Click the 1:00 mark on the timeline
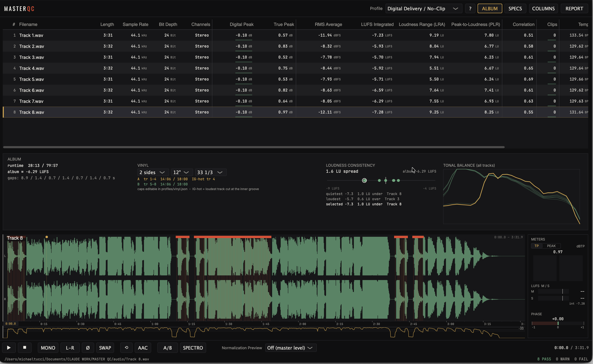The image size is (593, 364). 155,324
